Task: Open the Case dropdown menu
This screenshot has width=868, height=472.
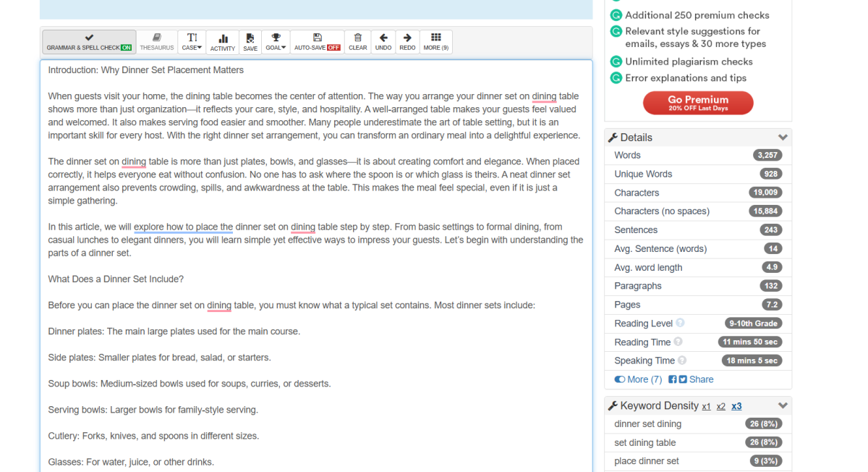Action: coord(192,42)
